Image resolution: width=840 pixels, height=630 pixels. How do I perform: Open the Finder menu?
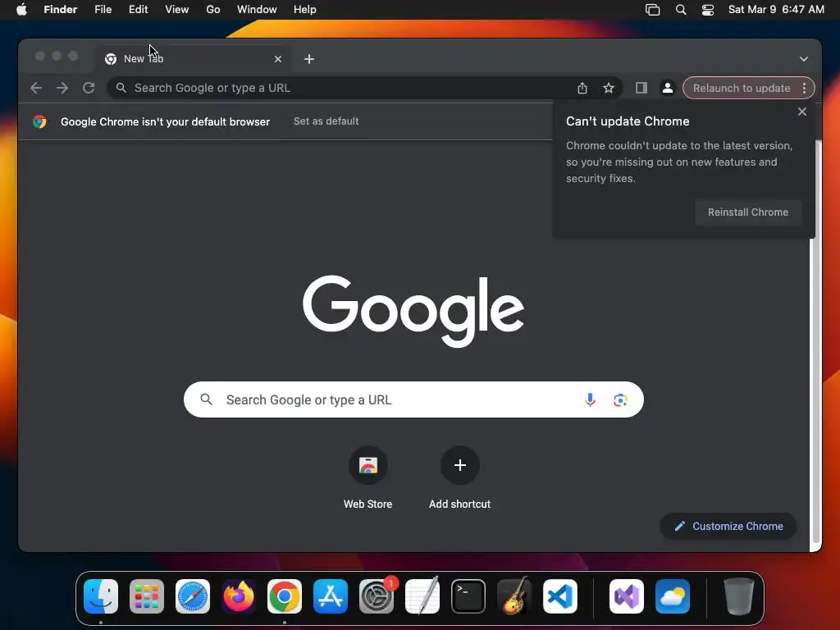61,10
